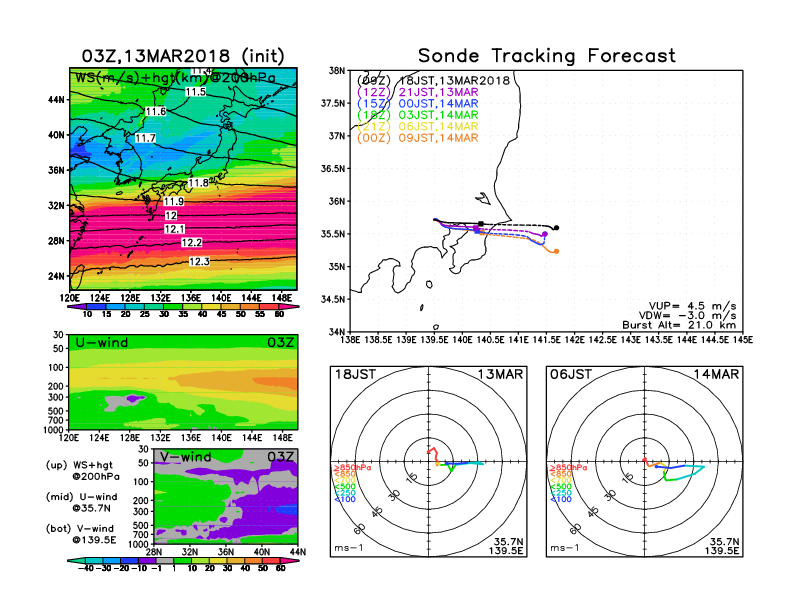The width and height of the screenshot is (792, 612).
Task: Click '139.5E' coordinate in the 06JST hodograph
Action: pyautogui.click(x=722, y=551)
